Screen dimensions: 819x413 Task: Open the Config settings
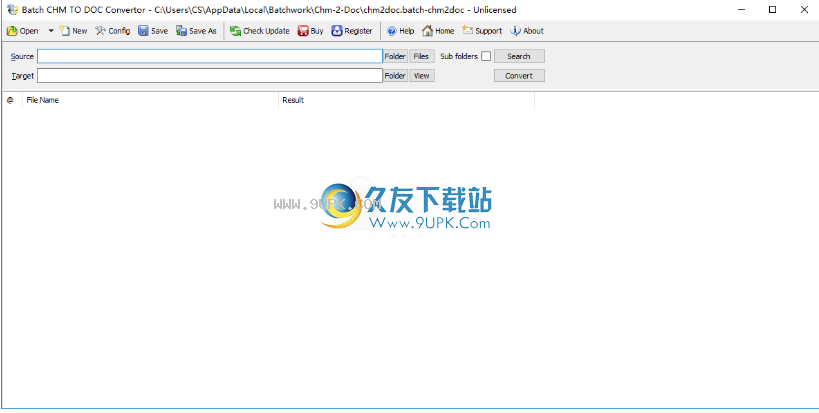click(x=112, y=31)
